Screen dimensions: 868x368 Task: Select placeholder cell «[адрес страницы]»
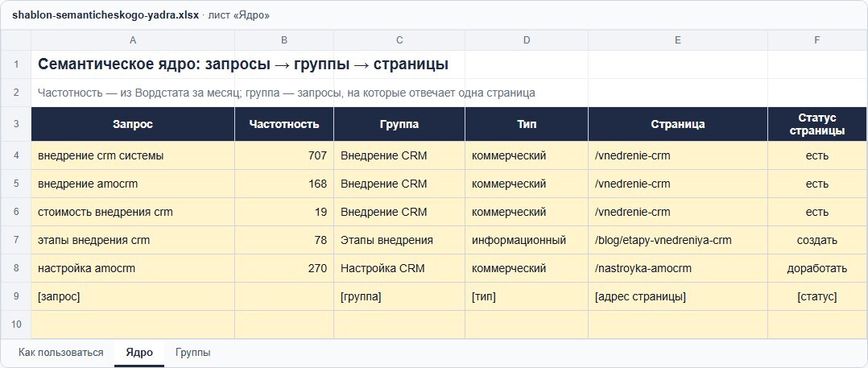point(678,296)
